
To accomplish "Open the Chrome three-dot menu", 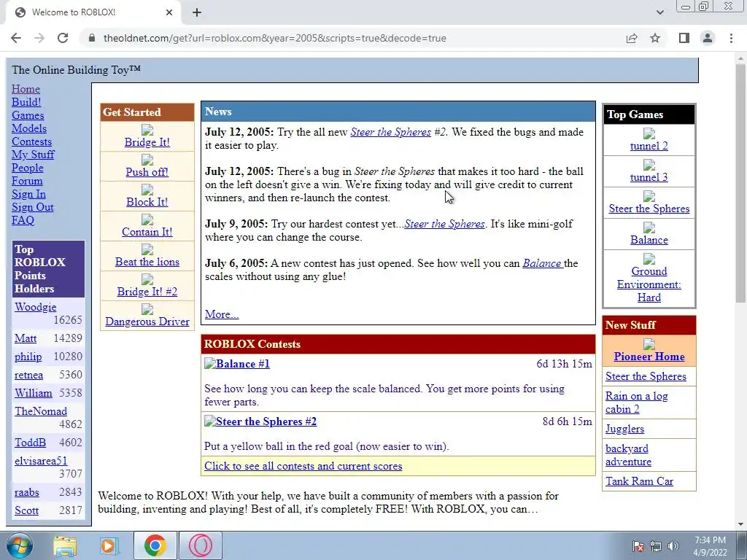I will coord(731,38).
